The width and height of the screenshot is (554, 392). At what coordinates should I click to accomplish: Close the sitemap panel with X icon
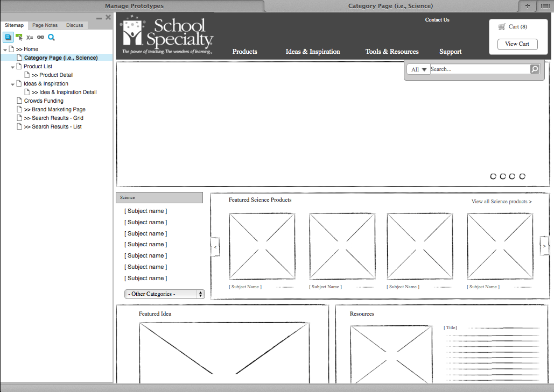click(108, 17)
